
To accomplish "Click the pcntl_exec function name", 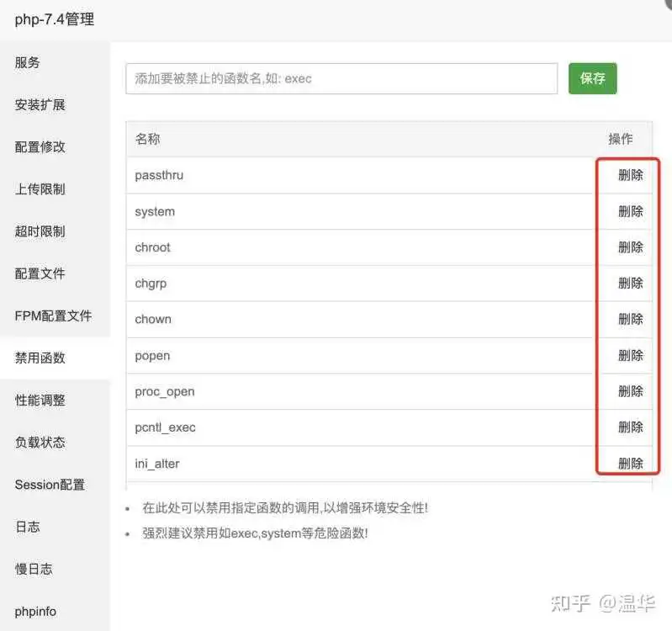I will [165, 427].
